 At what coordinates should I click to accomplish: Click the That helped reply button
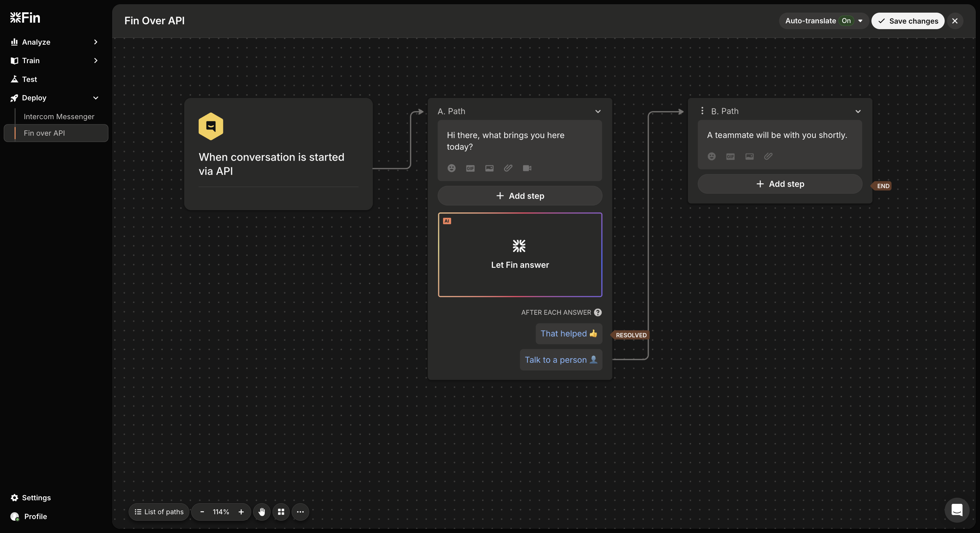pos(569,334)
